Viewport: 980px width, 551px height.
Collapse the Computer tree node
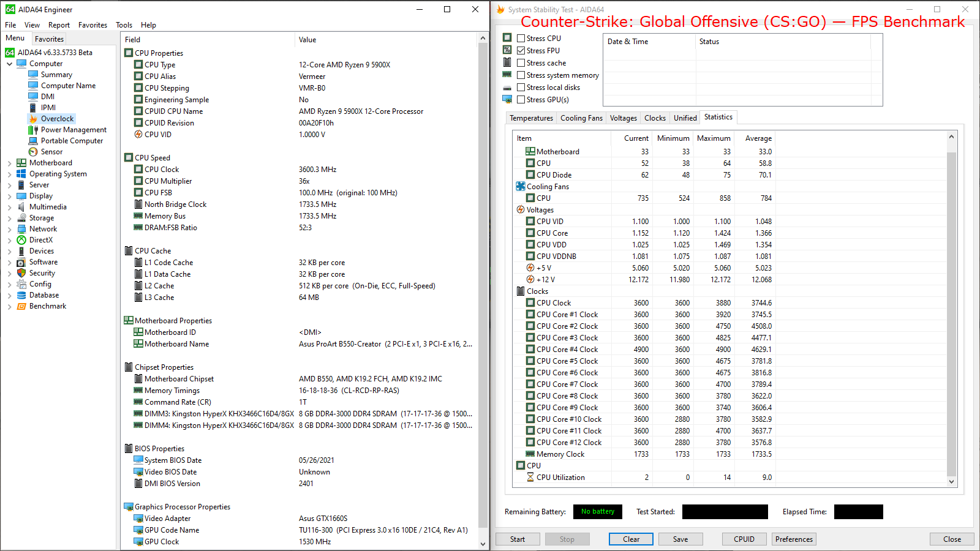[x=10, y=64]
